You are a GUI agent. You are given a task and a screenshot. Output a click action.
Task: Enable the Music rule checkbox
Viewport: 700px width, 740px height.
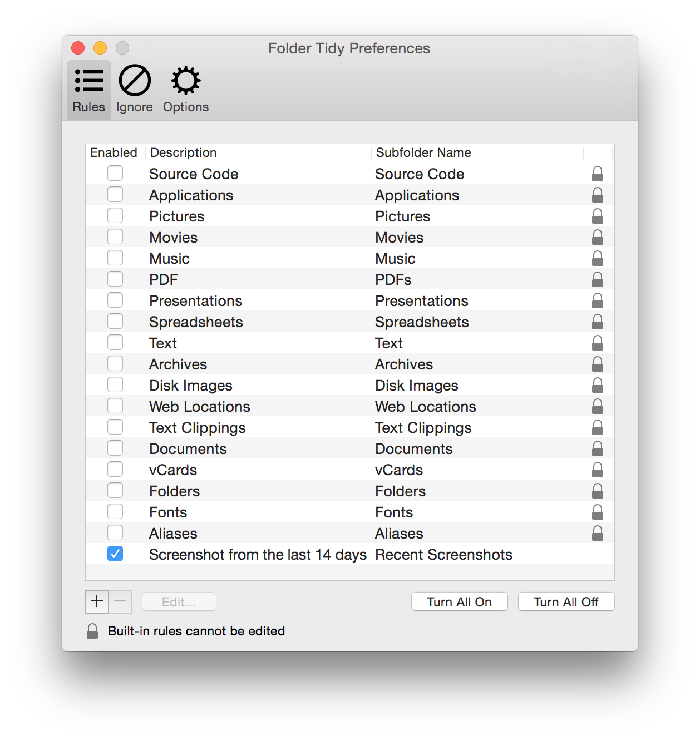(x=115, y=258)
